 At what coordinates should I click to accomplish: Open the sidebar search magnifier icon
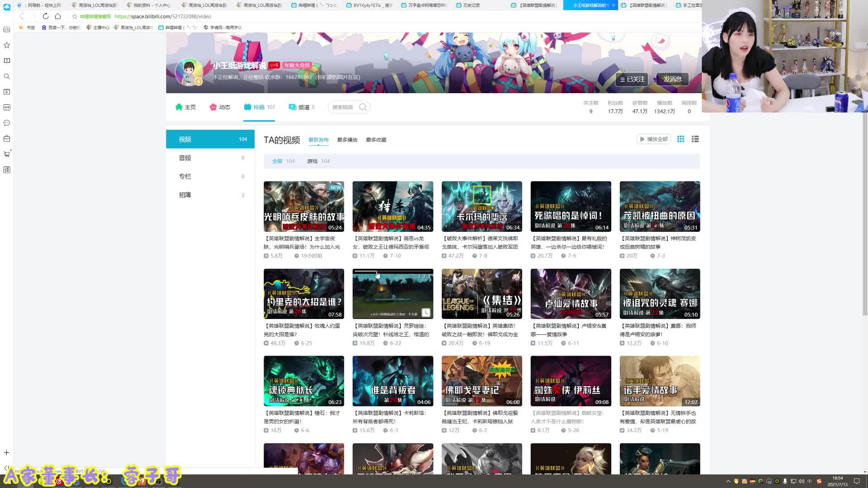coord(7,76)
